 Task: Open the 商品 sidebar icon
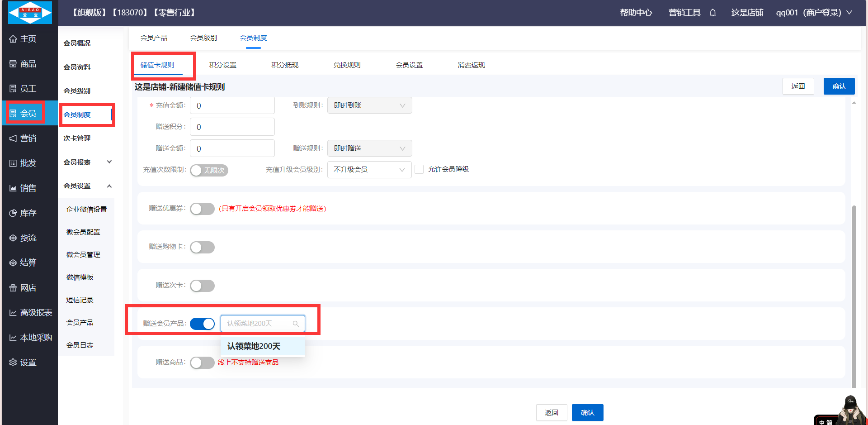(x=13, y=64)
